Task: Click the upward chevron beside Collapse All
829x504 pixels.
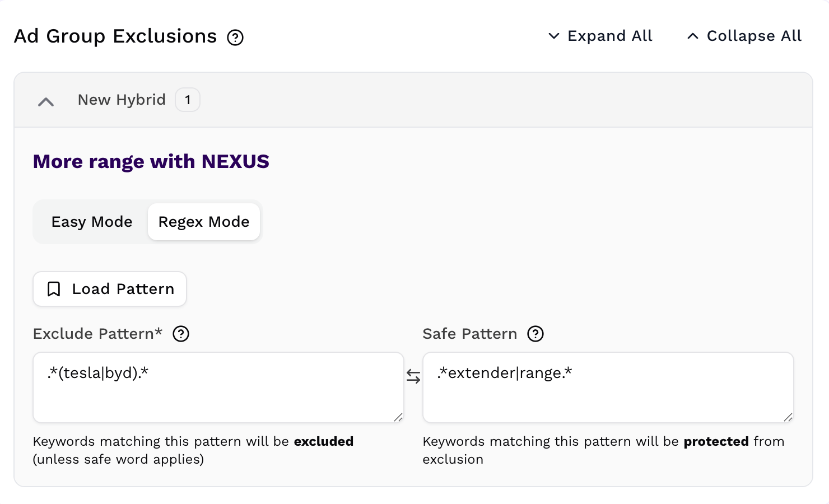Action: pos(692,36)
